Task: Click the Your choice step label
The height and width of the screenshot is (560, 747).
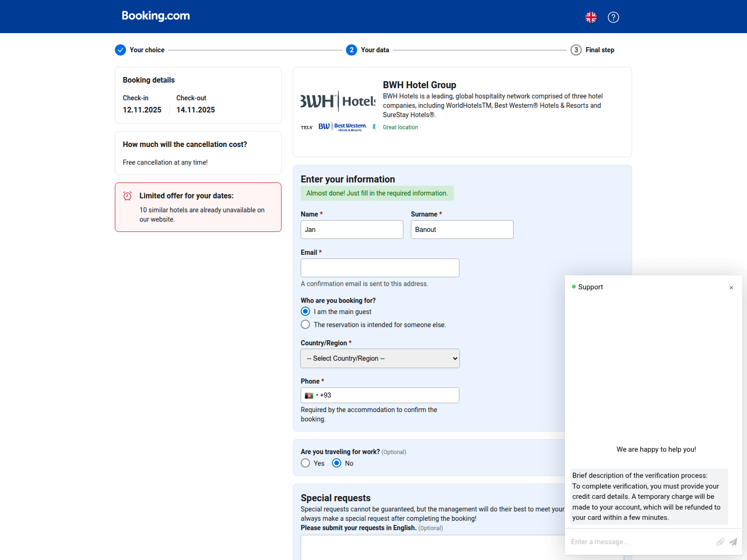Action: point(147,50)
